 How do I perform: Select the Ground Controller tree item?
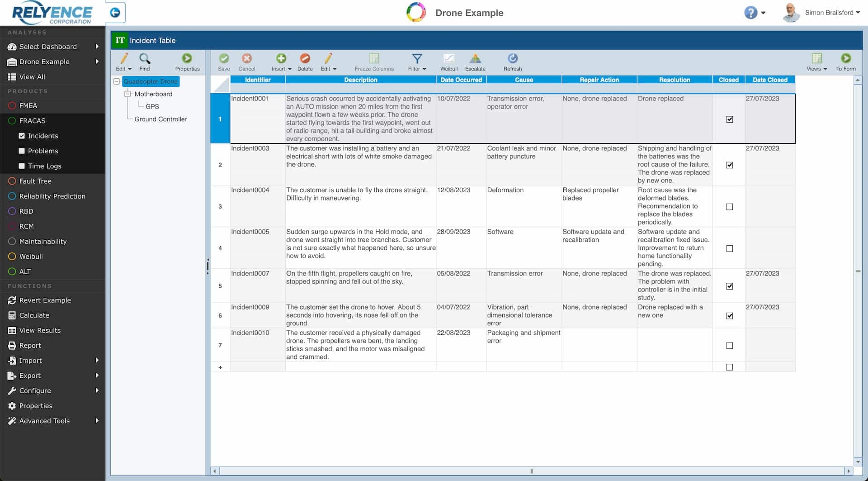[x=160, y=119]
